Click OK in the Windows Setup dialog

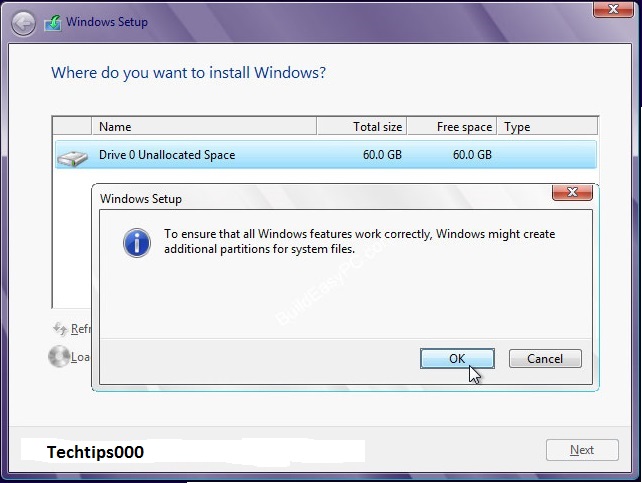tap(457, 359)
